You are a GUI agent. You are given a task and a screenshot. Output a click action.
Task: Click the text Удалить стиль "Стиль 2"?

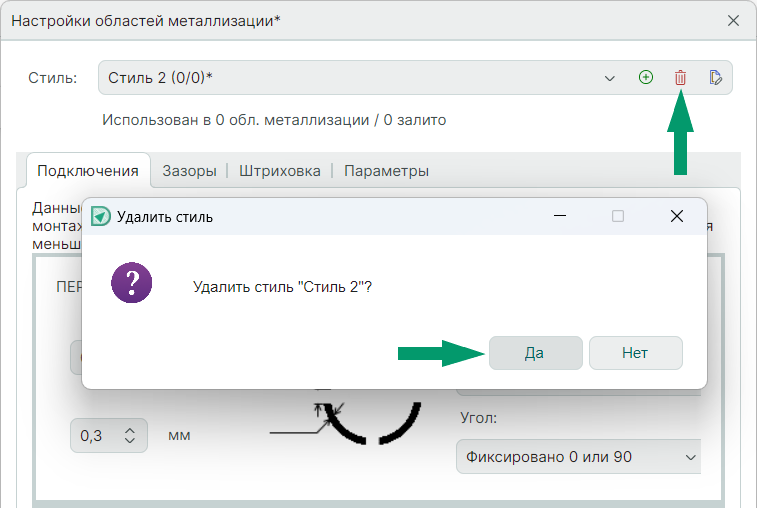[282, 287]
